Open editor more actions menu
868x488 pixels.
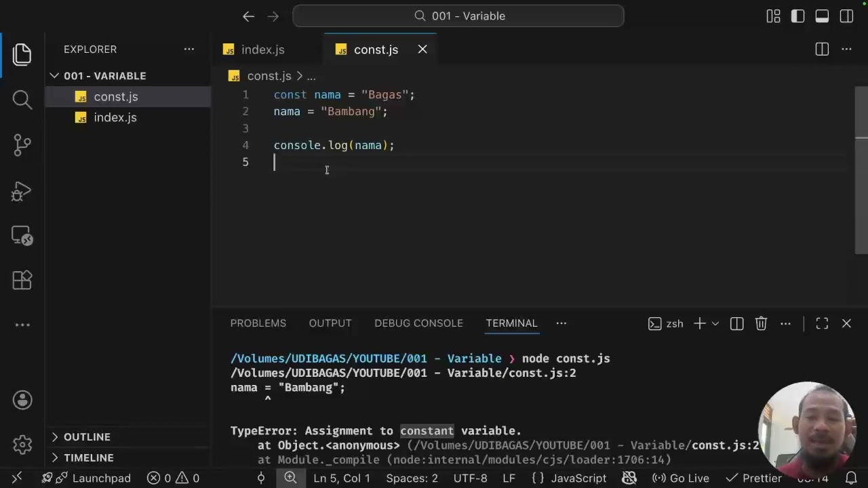click(x=846, y=49)
